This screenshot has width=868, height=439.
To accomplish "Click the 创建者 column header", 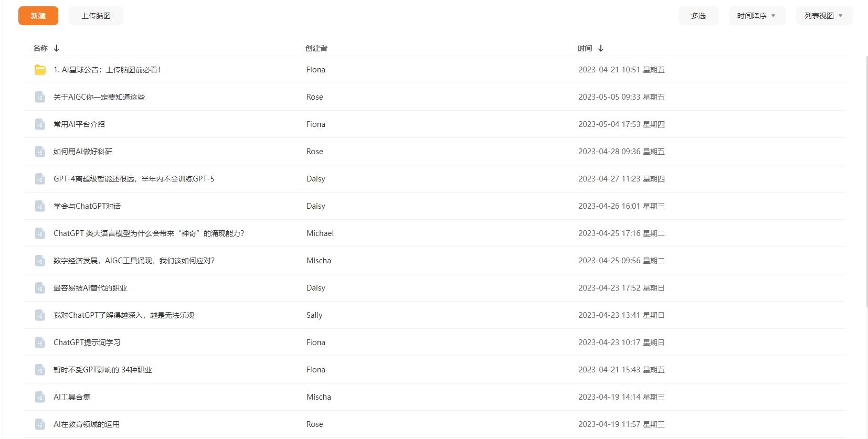I will (316, 48).
